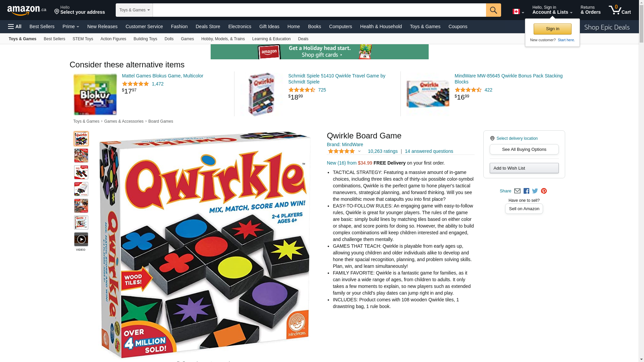Open the Prime menu dropdown
The width and height of the screenshot is (644, 362).
pos(71,26)
